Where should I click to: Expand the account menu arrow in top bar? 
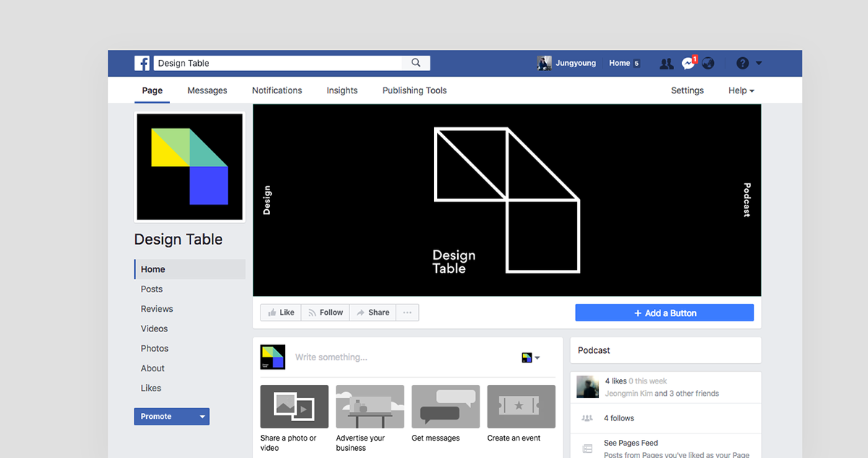click(759, 64)
